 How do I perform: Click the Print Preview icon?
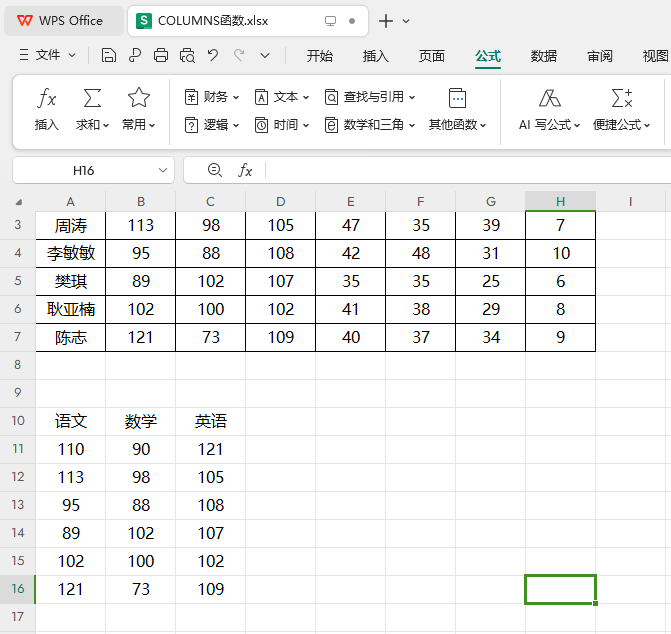(187, 56)
